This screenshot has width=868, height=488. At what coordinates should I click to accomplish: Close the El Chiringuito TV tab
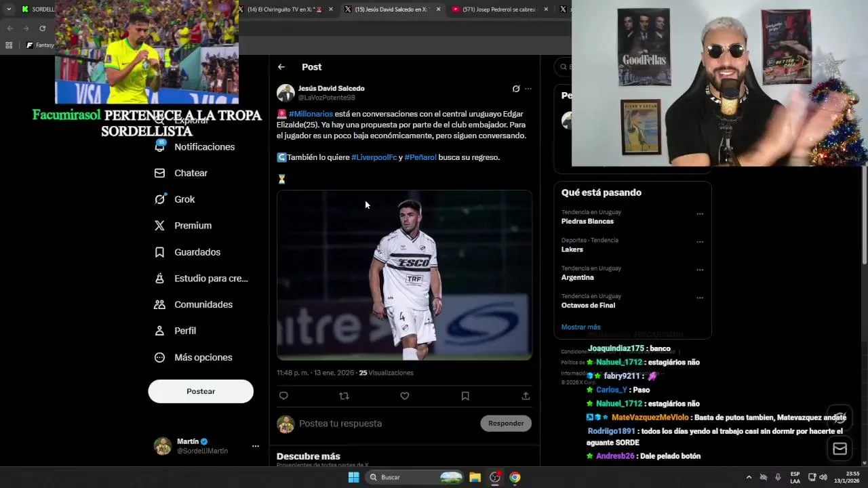(331, 9)
